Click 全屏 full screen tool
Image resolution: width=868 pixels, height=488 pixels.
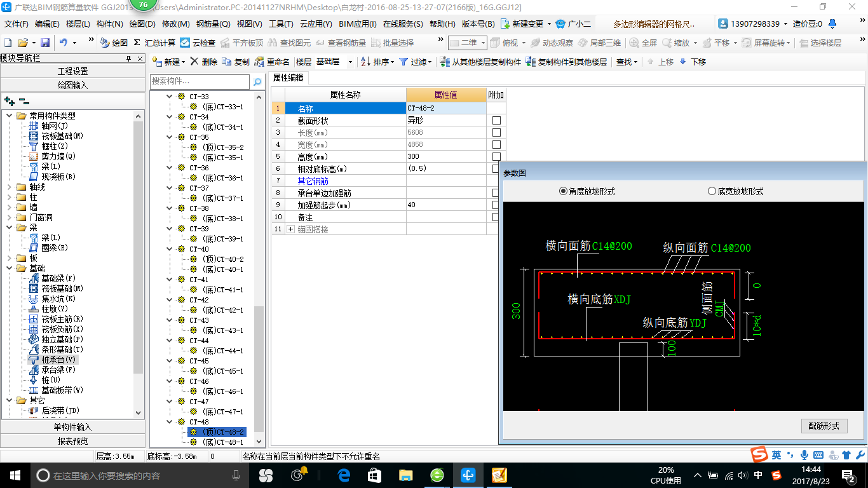pos(643,43)
